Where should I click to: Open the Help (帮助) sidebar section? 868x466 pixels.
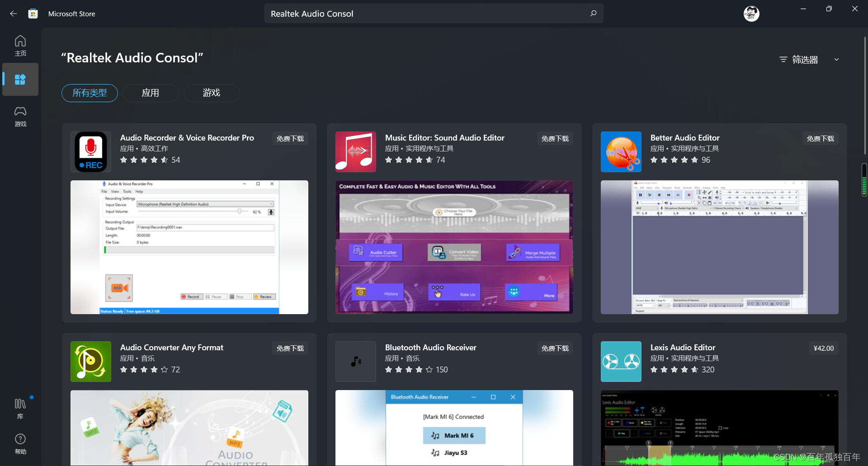20,444
